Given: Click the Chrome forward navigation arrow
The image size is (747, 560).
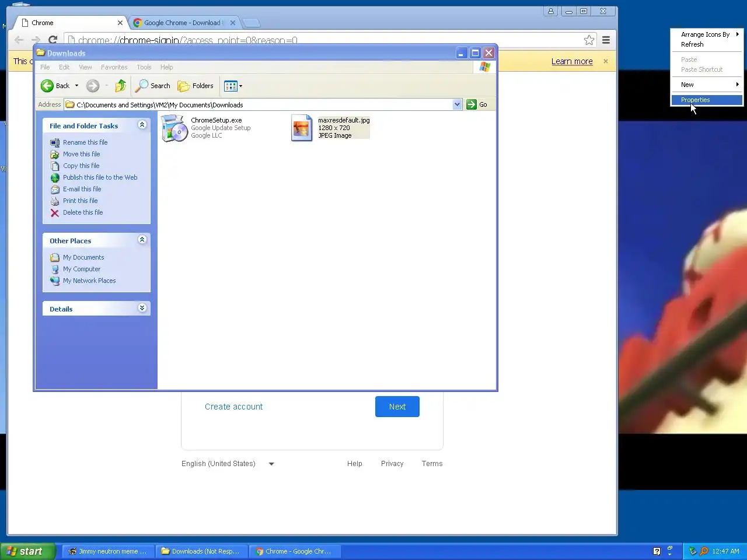Looking at the screenshot, I should pyautogui.click(x=36, y=40).
